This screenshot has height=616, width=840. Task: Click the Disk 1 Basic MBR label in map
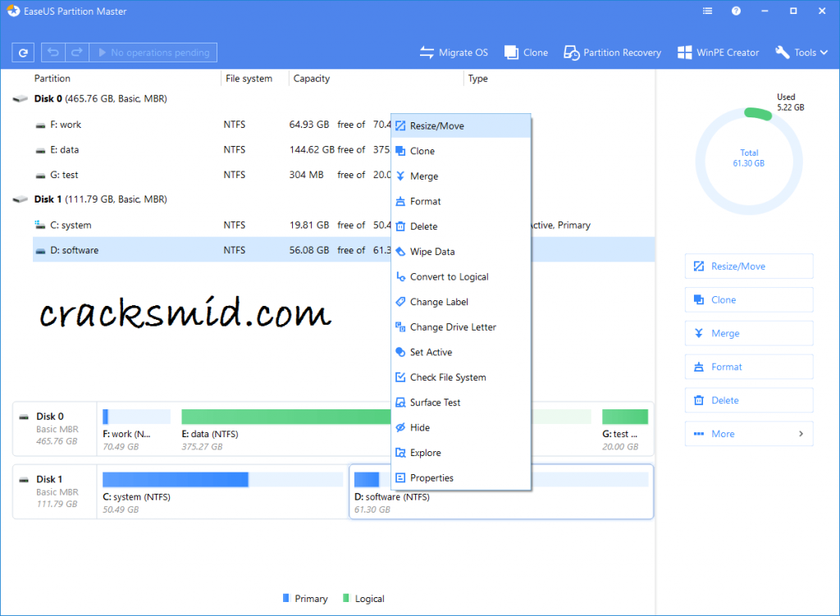(x=55, y=491)
